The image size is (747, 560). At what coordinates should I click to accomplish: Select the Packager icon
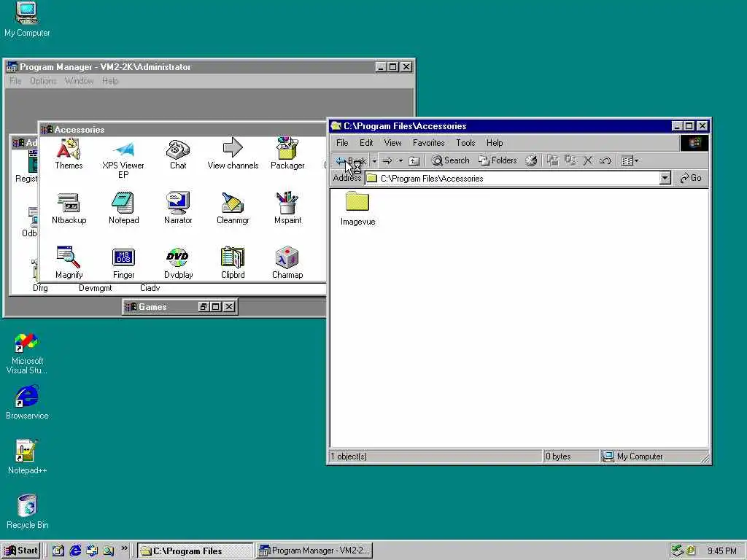coord(287,153)
